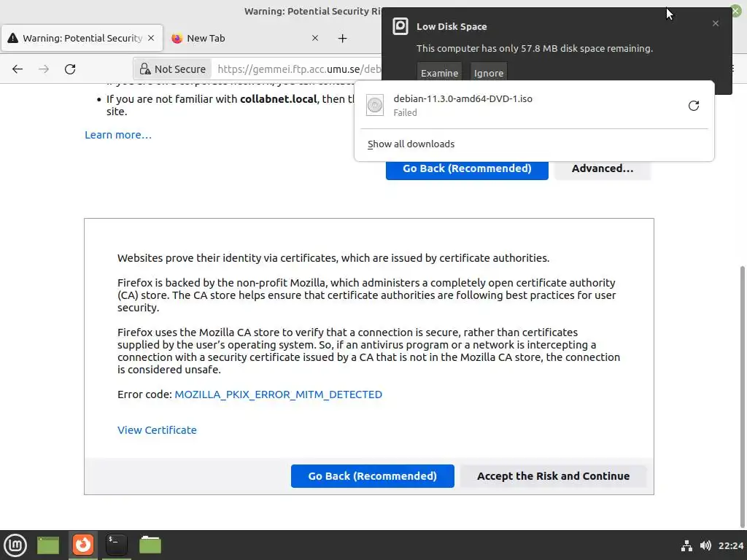Open the View Certificate link
The image size is (747, 560).
tap(157, 430)
